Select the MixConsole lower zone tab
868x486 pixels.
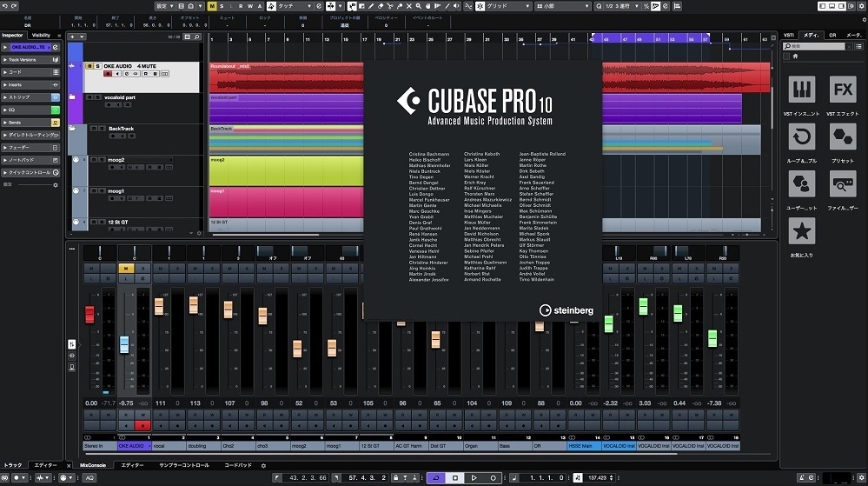(x=92, y=465)
